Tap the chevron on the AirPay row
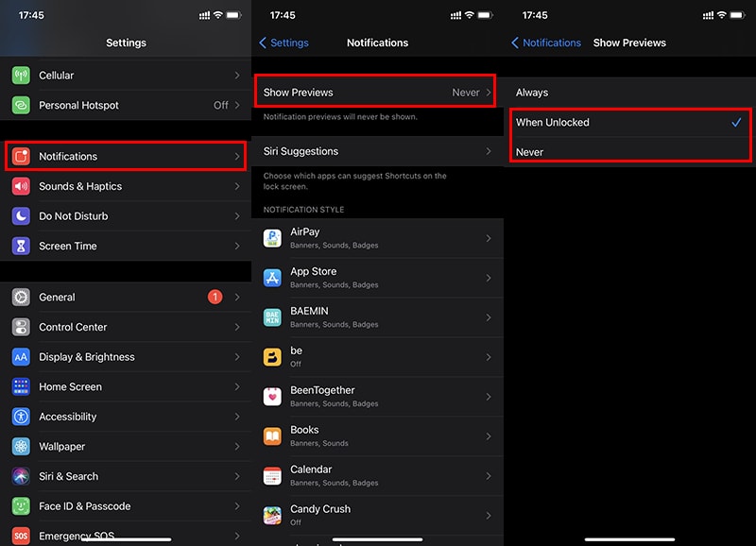 (489, 238)
